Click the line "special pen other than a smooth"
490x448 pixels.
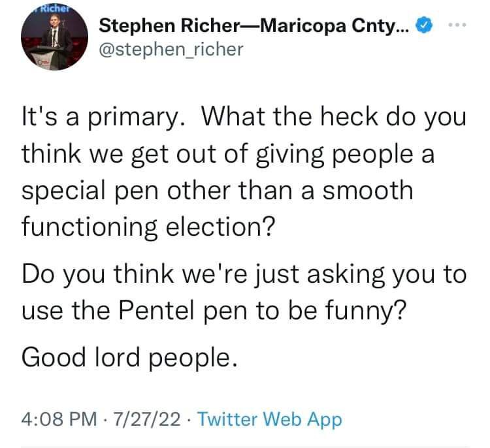(x=218, y=191)
